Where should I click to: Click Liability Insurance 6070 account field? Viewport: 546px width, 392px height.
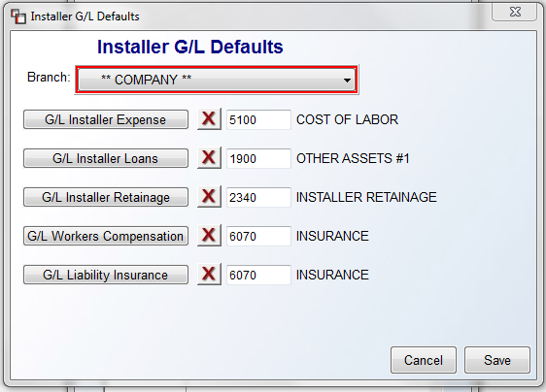click(x=258, y=276)
